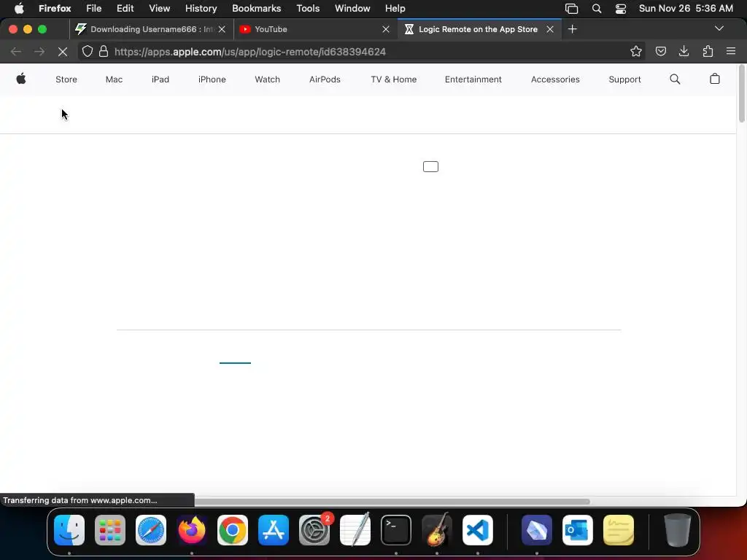Close the YouTube tab
747x560 pixels.
tap(386, 29)
